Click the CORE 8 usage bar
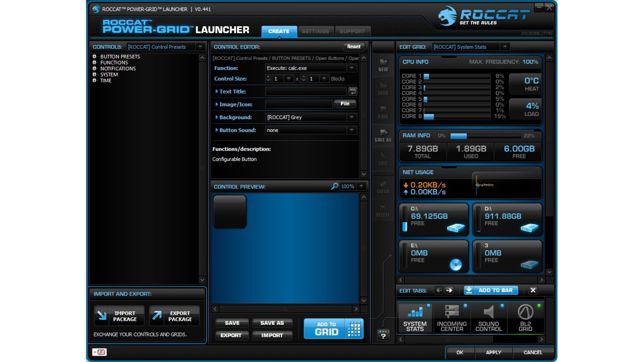 (x=457, y=116)
